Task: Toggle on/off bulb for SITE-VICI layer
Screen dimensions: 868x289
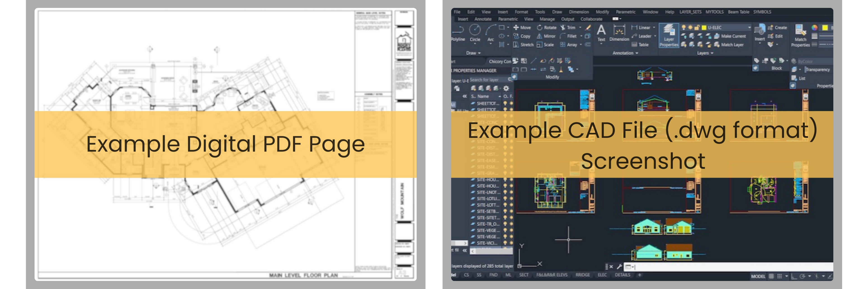Action: 505,243
